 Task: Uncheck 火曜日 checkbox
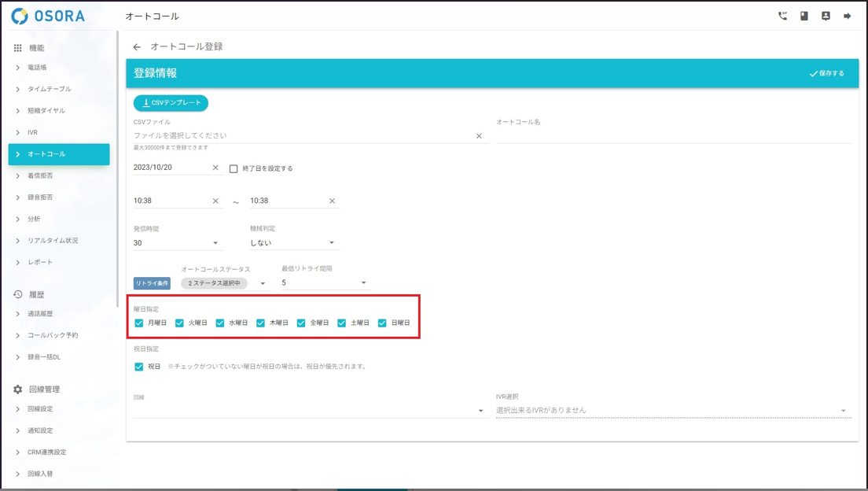179,323
